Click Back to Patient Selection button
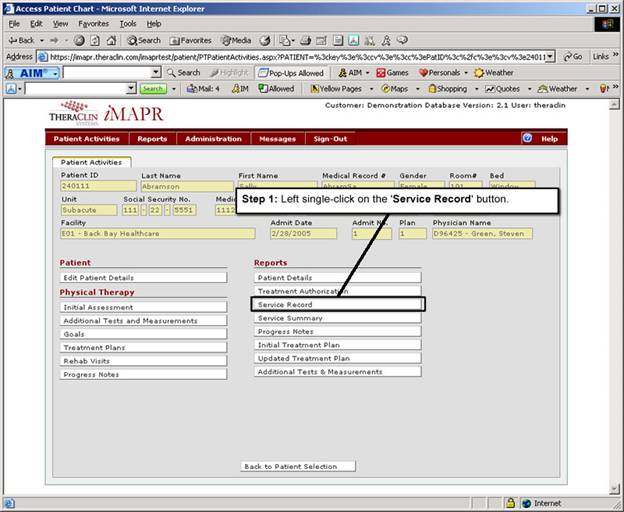 tap(298, 466)
